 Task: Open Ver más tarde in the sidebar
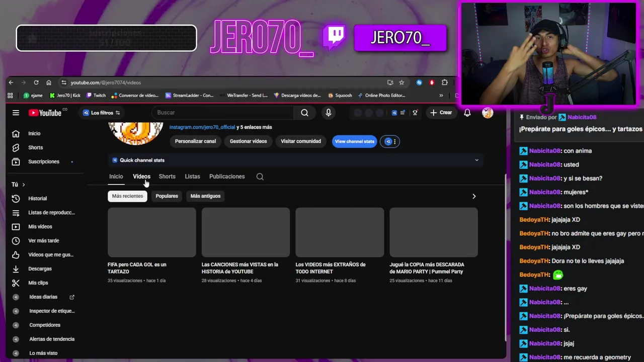[44, 241]
